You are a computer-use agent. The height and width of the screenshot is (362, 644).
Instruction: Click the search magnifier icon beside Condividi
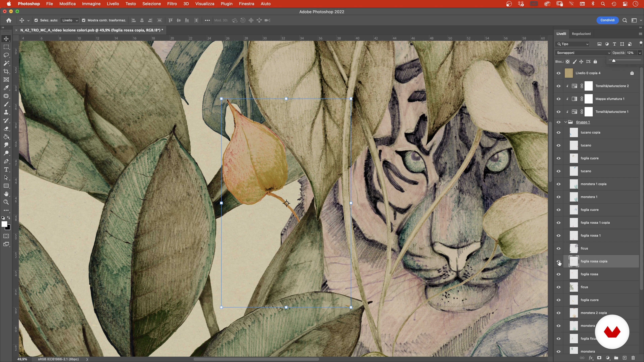pyautogui.click(x=625, y=20)
